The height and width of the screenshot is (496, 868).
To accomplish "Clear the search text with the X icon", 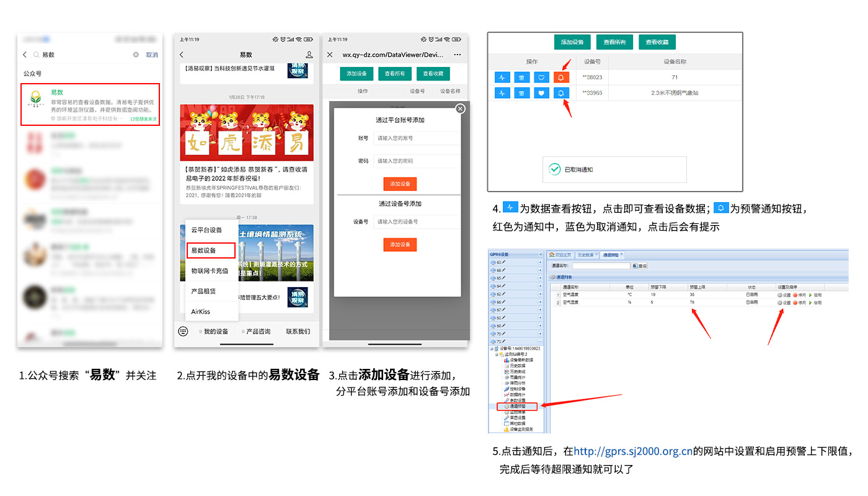I will point(136,55).
